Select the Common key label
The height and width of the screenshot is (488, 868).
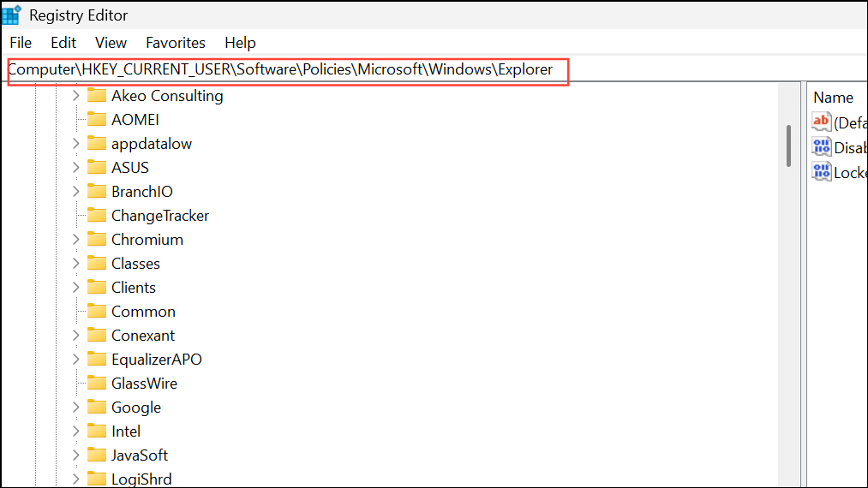click(143, 312)
